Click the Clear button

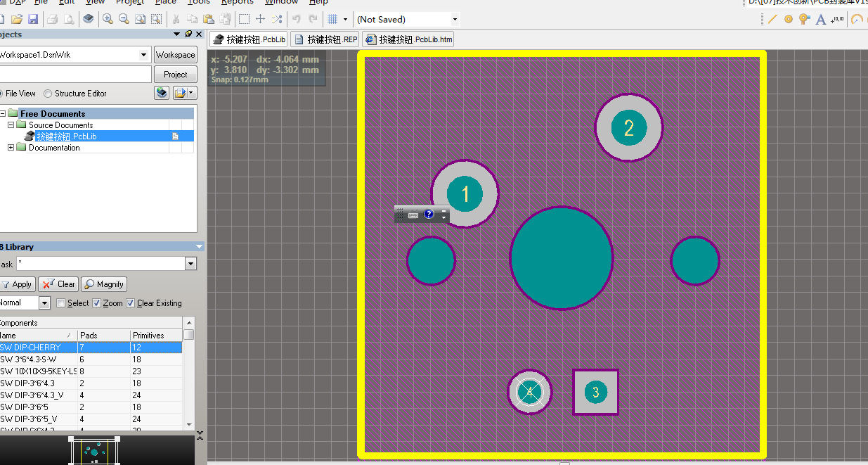coord(58,284)
